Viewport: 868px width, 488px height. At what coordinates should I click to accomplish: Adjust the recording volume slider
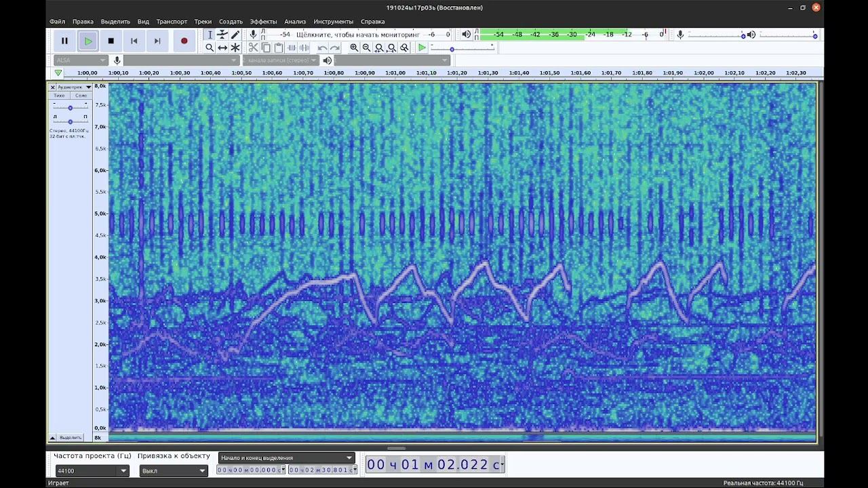716,35
